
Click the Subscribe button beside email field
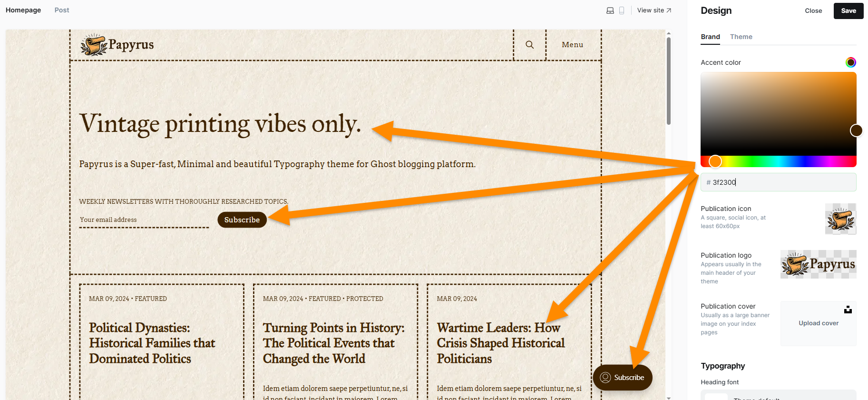click(242, 220)
